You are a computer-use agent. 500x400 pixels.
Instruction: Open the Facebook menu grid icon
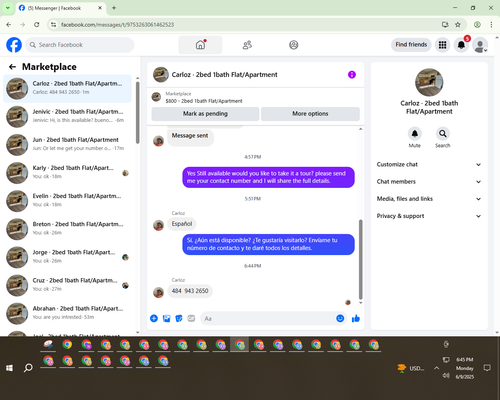pyautogui.click(x=442, y=45)
